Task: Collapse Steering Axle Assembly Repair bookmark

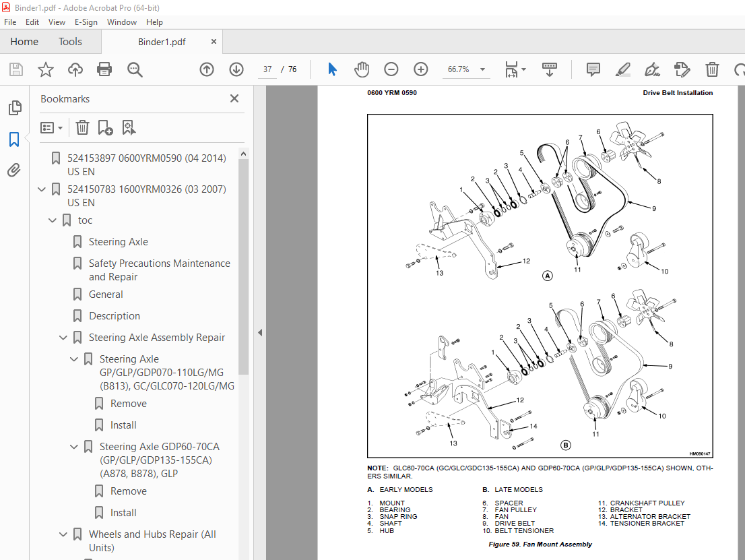Action: coord(63,338)
